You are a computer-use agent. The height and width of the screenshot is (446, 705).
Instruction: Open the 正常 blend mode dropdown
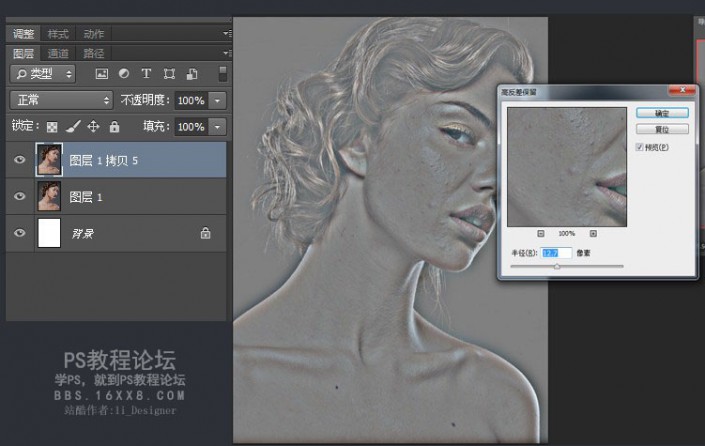click(x=61, y=100)
